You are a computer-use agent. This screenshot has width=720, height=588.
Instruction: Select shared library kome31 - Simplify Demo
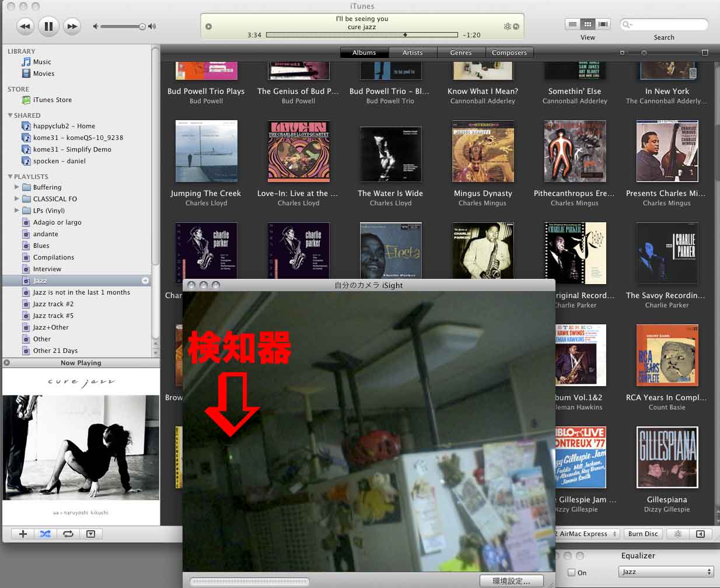[x=72, y=149]
